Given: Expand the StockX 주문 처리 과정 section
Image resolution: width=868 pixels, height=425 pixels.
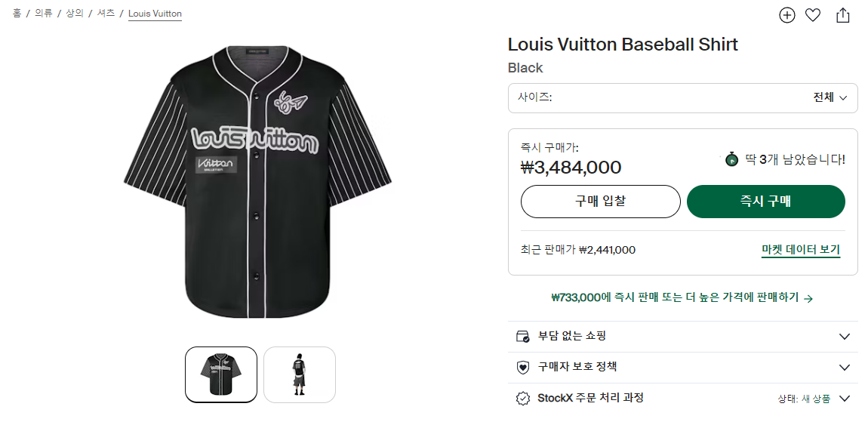Looking at the screenshot, I should [x=845, y=398].
